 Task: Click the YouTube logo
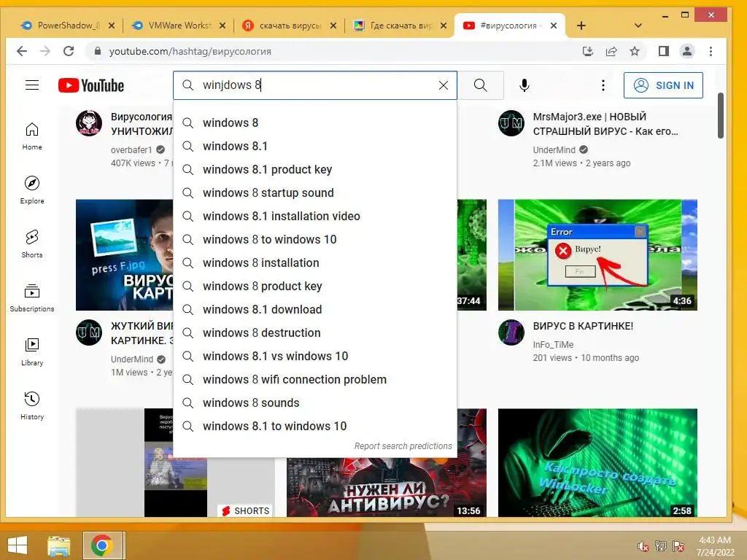tap(91, 86)
